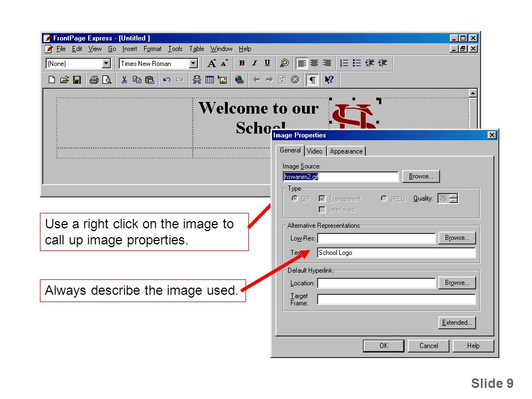Align text left
The height and width of the screenshot is (399, 532).
[x=301, y=63]
